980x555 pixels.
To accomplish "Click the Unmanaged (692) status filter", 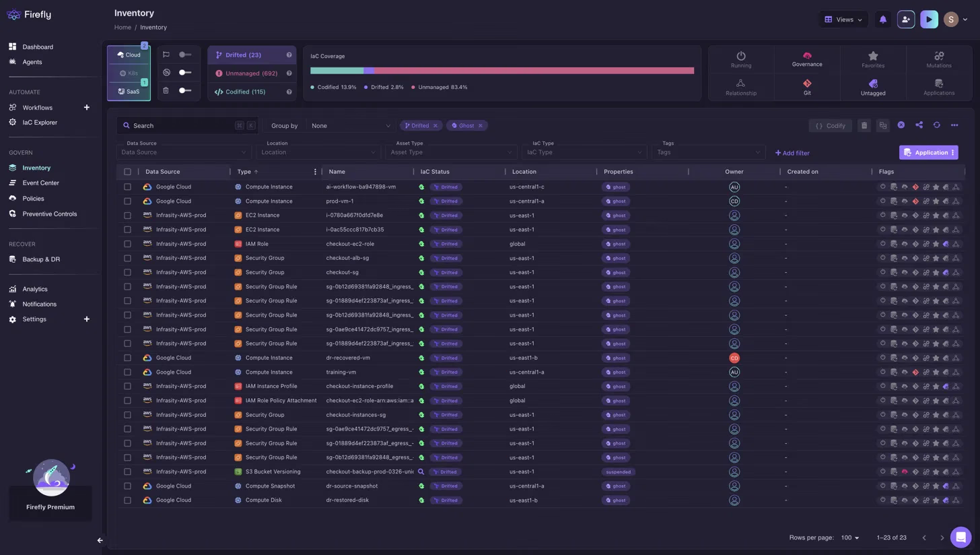I will click(x=251, y=73).
